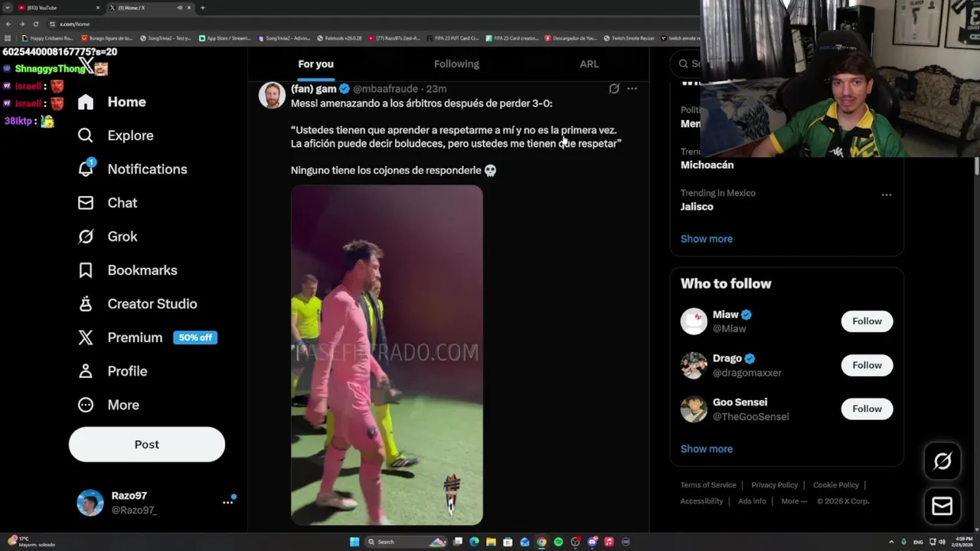Open Chat envelope in sidebar
This screenshot has height=551, width=980.
[107, 203]
